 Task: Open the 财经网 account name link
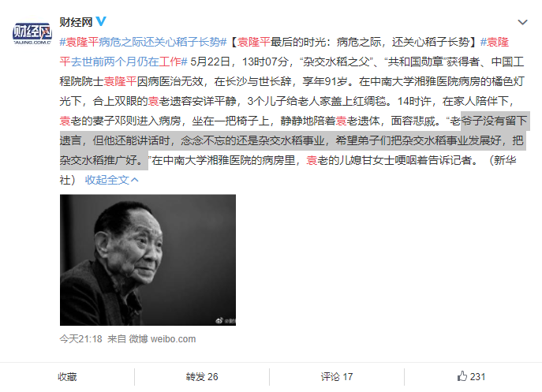[76, 22]
